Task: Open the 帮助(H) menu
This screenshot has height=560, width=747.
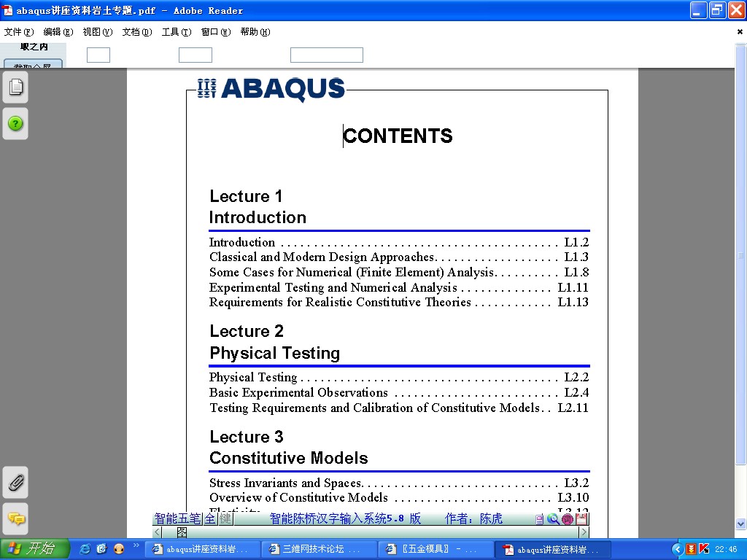Action: pyautogui.click(x=255, y=32)
